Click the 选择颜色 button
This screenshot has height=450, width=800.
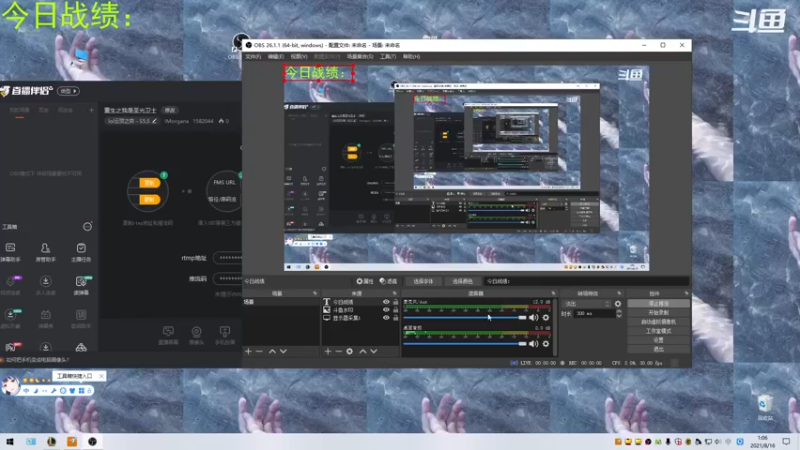click(x=462, y=281)
